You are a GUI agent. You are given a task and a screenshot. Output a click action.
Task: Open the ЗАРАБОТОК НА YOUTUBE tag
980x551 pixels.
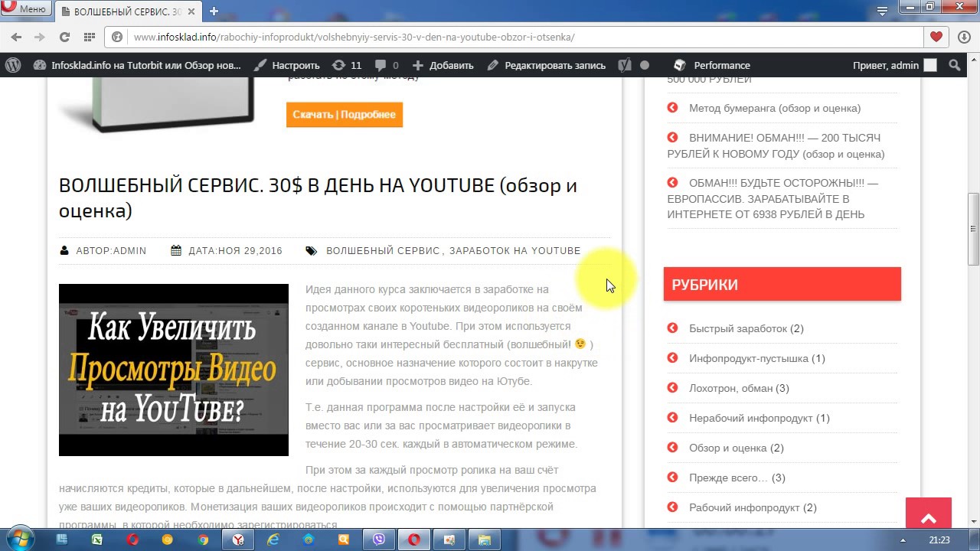click(x=514, y=250)
